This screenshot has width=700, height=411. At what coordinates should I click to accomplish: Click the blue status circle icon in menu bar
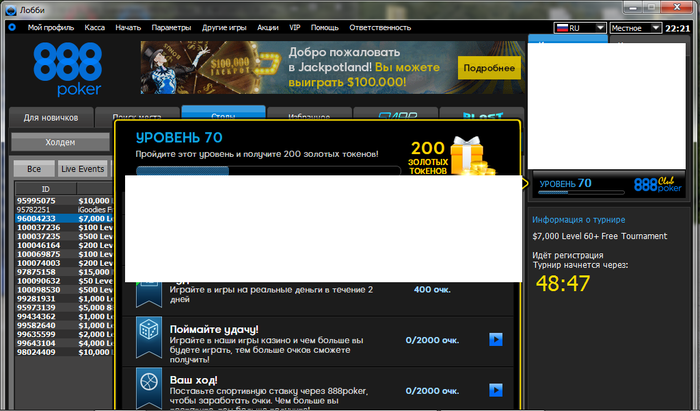12,27
